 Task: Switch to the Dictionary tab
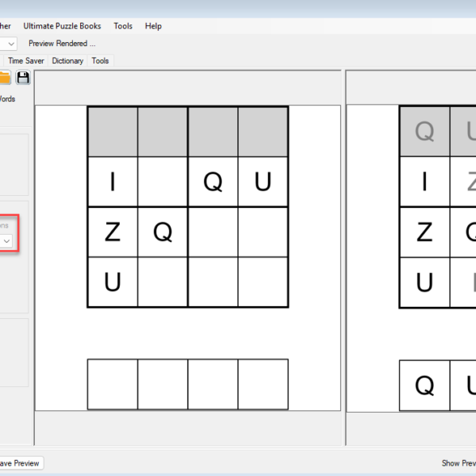pyautogui.click(x=67, y=61)
